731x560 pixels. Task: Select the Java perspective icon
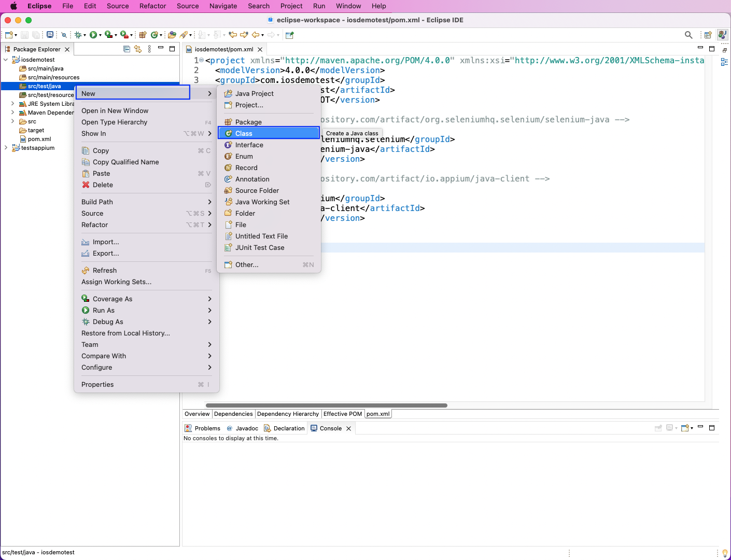(722, 35)
